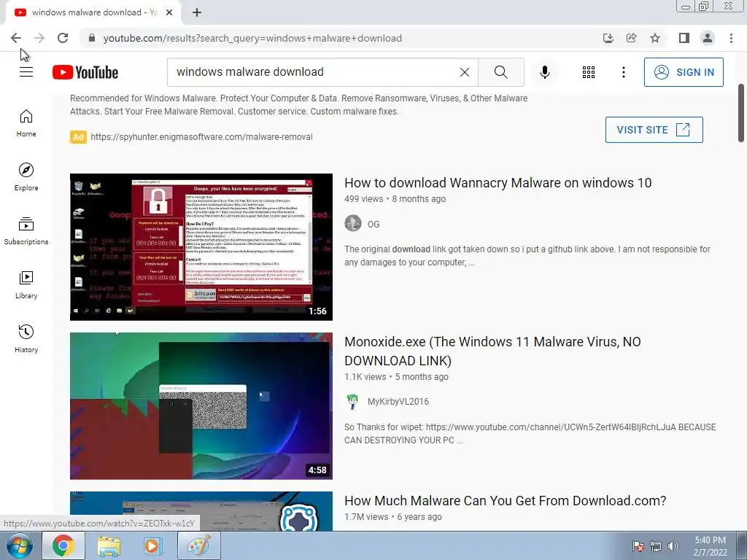Click the address bar URL
Image resolution: width=747 pixels, height=560 pixels.
(x=252, y=38)
